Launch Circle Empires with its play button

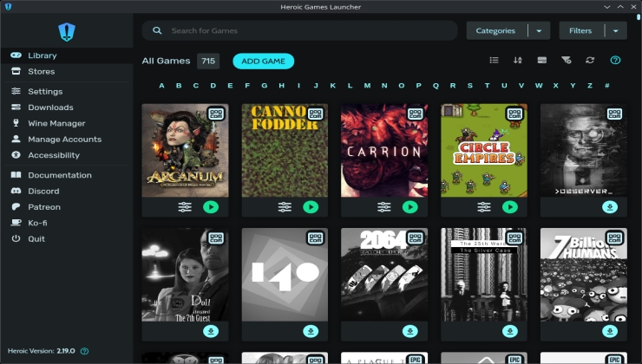tap(510, 207)
